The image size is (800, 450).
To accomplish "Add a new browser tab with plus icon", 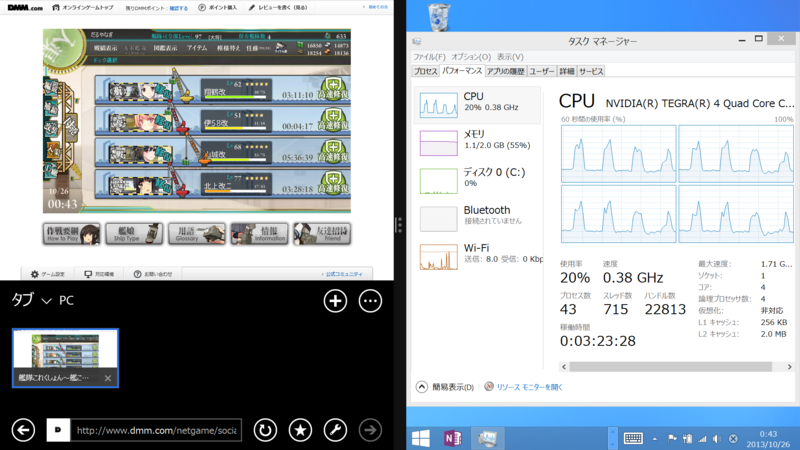I will [x=335, y=301].
